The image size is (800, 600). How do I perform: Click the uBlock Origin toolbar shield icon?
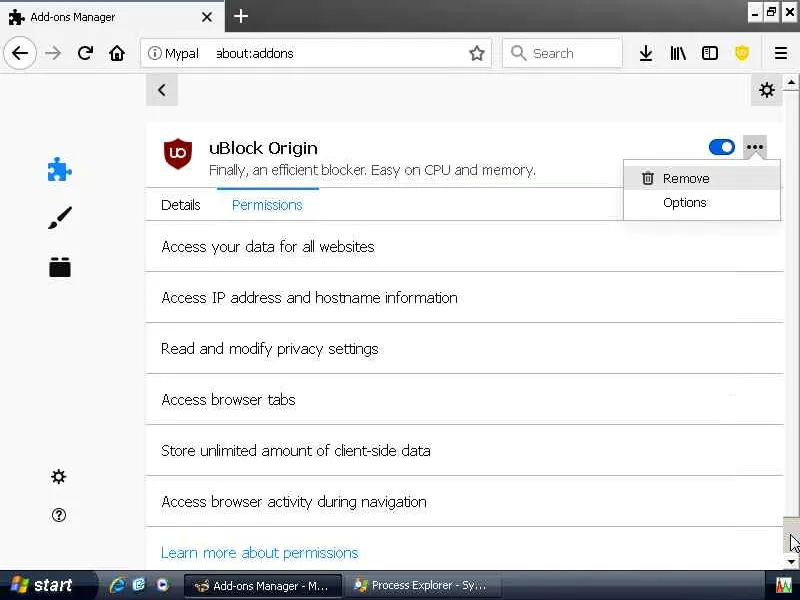[742, 53]
